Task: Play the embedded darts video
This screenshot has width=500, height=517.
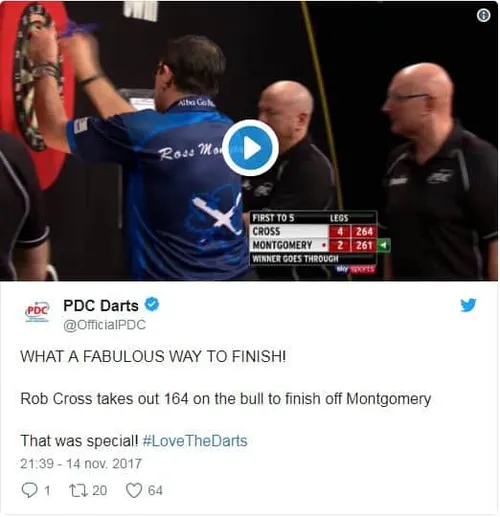Action: point(250,148)
